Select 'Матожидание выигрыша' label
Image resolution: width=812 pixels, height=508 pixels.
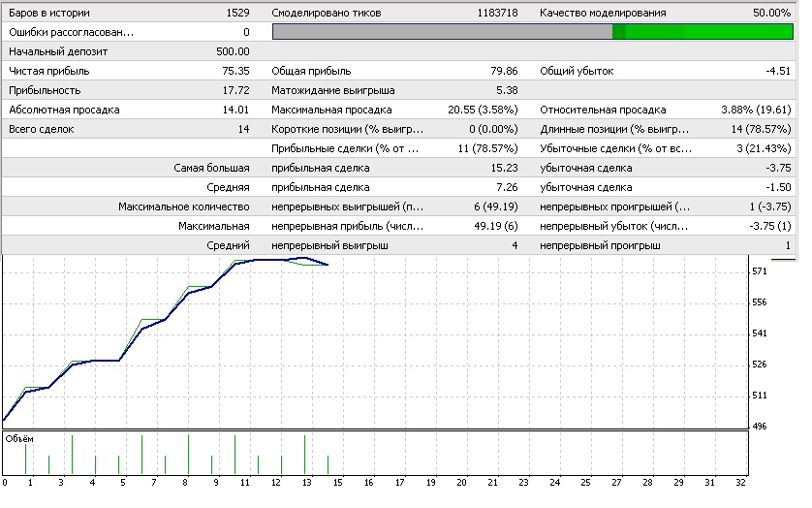point(333,91)
